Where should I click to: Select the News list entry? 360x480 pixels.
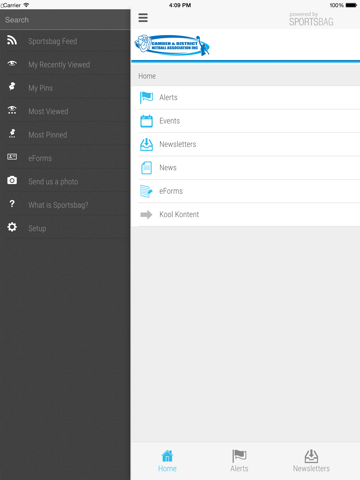(249, 168)
